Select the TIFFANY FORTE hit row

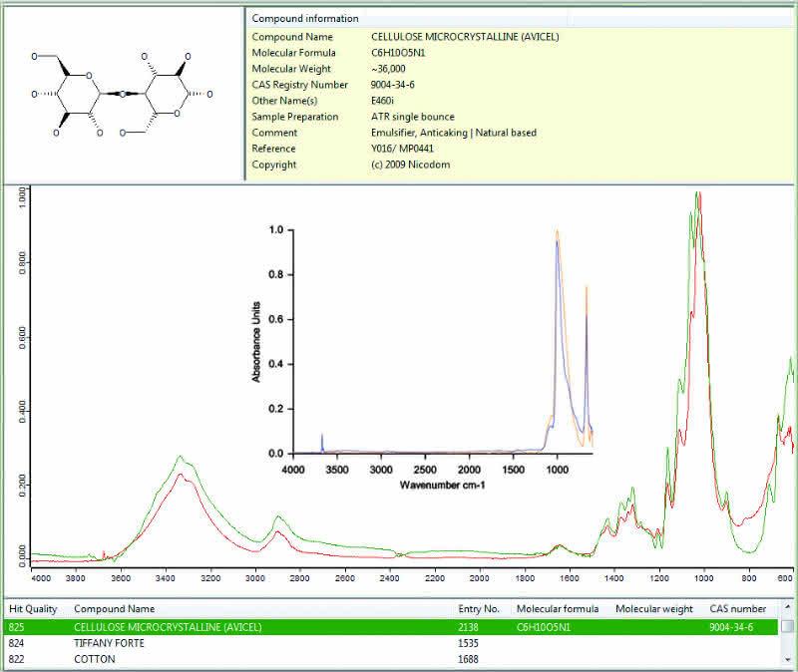pos(391,643)
